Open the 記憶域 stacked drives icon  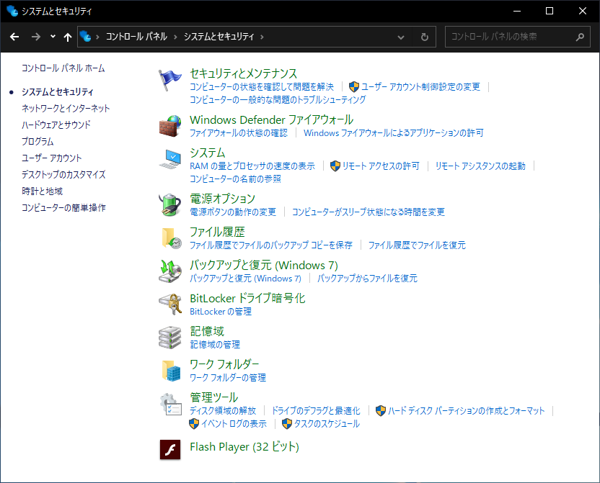pos(170,337)
